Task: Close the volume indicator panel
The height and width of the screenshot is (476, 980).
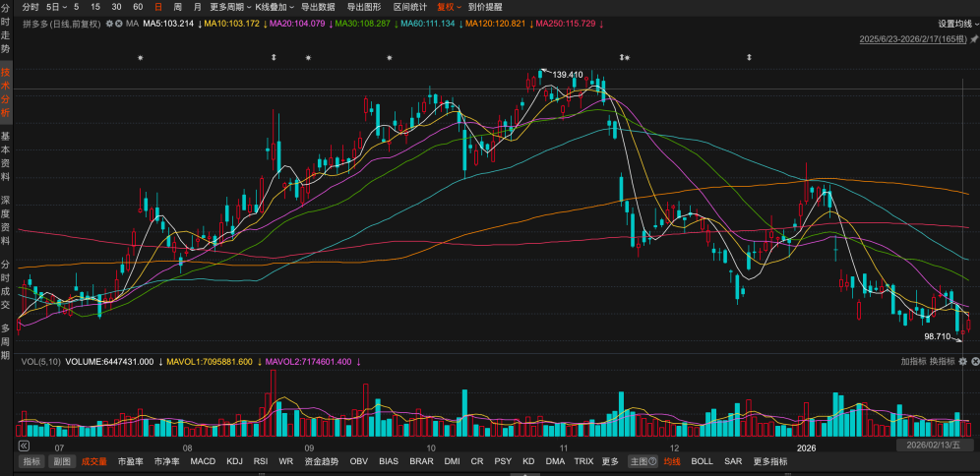Action: tap(973, 362)
